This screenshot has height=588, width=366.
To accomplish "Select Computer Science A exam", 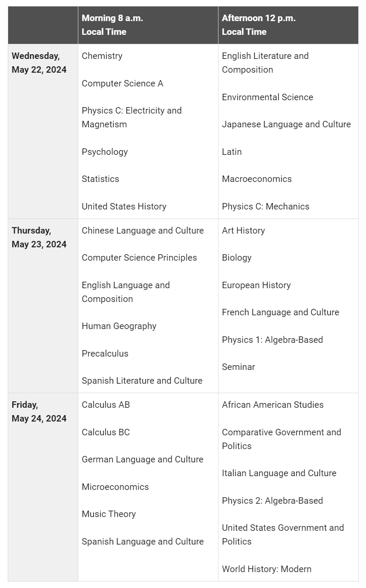I will coord(122,83).
